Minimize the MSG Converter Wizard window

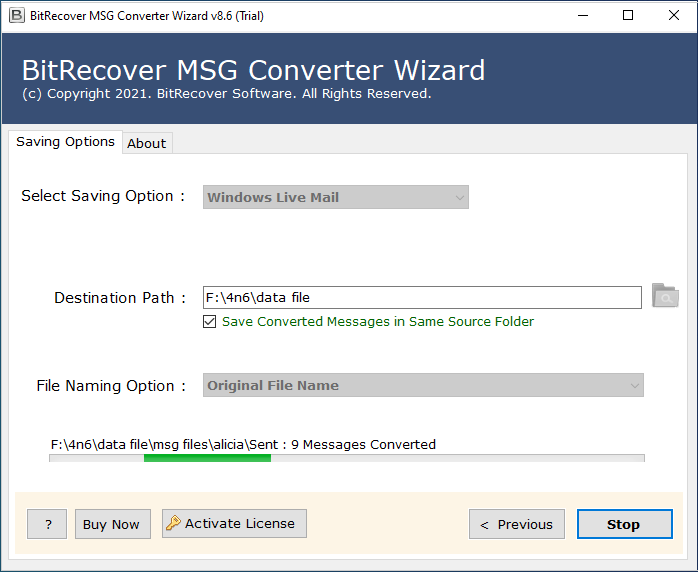pos(581,15)
